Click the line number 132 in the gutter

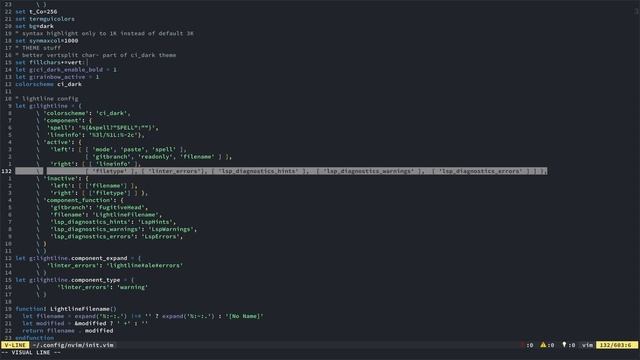tap(7, 171)
